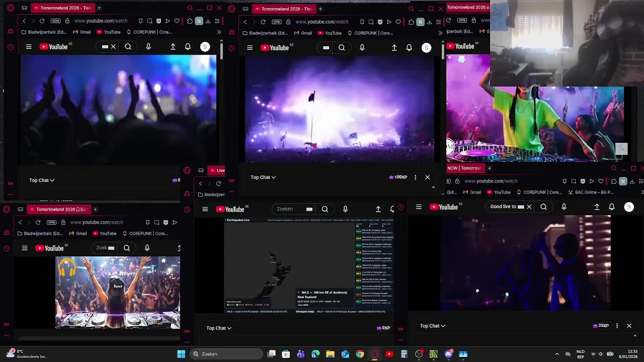Take snapshot icon in top-left Opera address bar
644x362 pixels.
(150, 21)
